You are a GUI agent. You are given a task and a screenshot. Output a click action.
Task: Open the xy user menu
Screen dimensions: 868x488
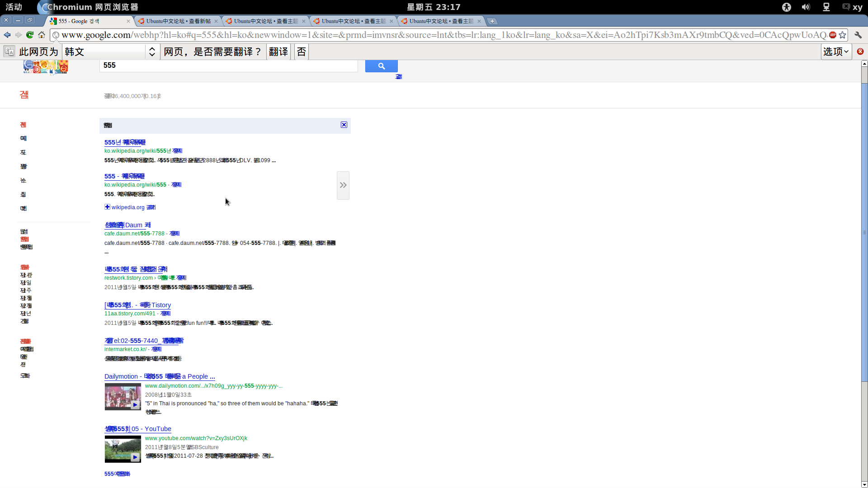point(853,7)
